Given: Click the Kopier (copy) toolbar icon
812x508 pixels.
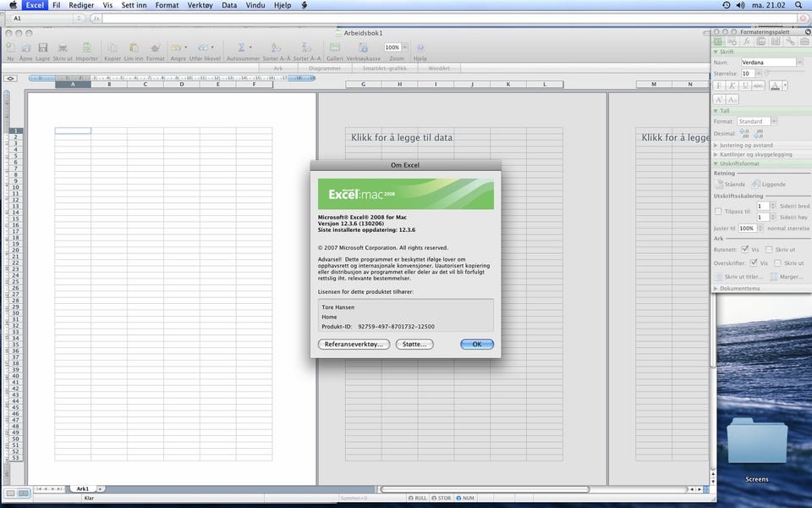Looking at the screenshot, I should [x=112, y=47].
